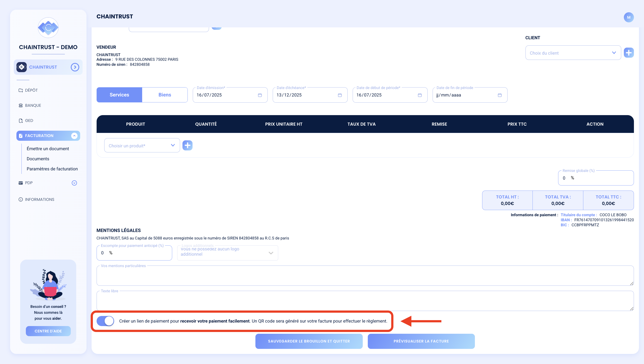Click the Date d'émission field
This screenshot has width=644, height=364.
tap(230, 95)
